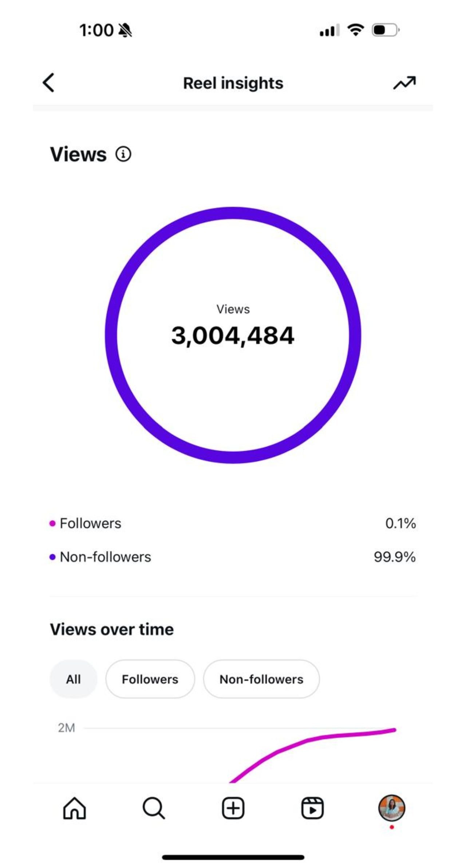
Task: Open the Search magnifier icon
Action: 154,808
